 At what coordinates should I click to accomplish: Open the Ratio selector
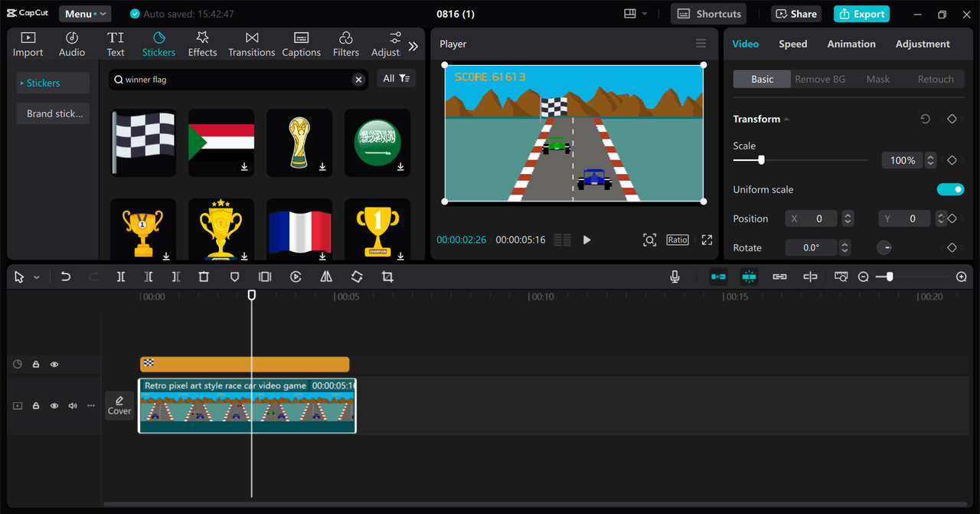click(x=677, y=240)
